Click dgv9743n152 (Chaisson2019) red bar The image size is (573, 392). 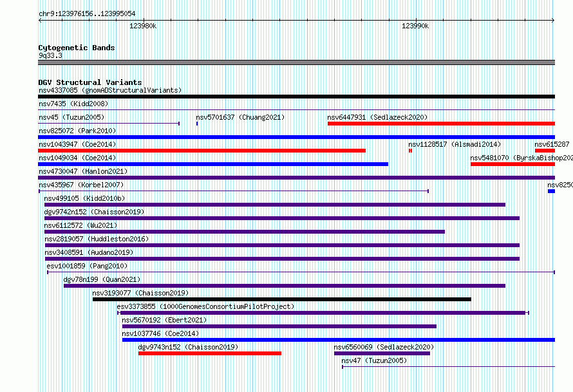[x=210, y=353]
